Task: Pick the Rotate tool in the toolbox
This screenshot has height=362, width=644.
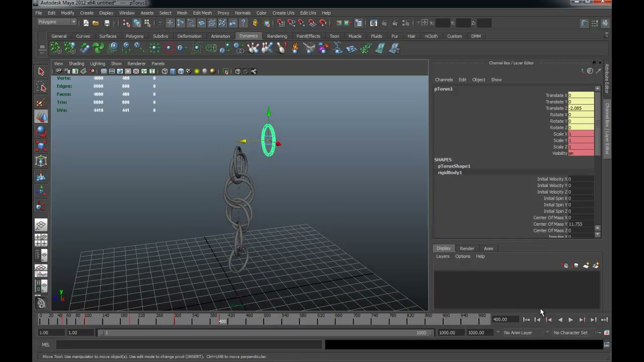Action: pyautogui.click(x=41, y=132)
